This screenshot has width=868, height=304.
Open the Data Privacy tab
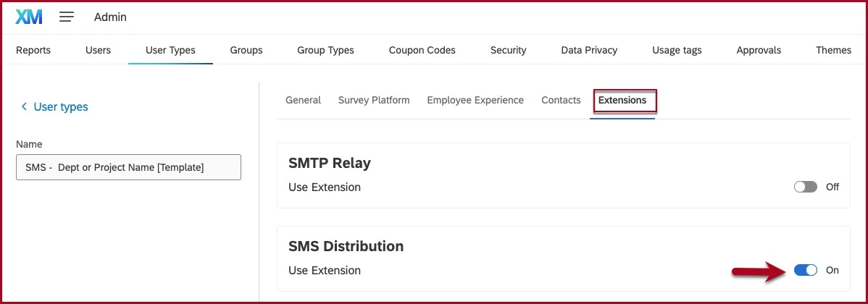[589, 50]
